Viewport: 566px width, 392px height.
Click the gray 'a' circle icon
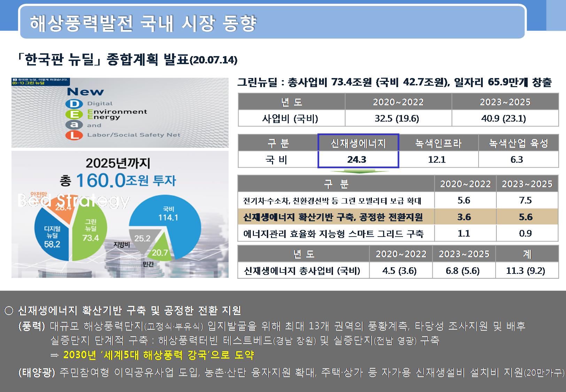74,125
